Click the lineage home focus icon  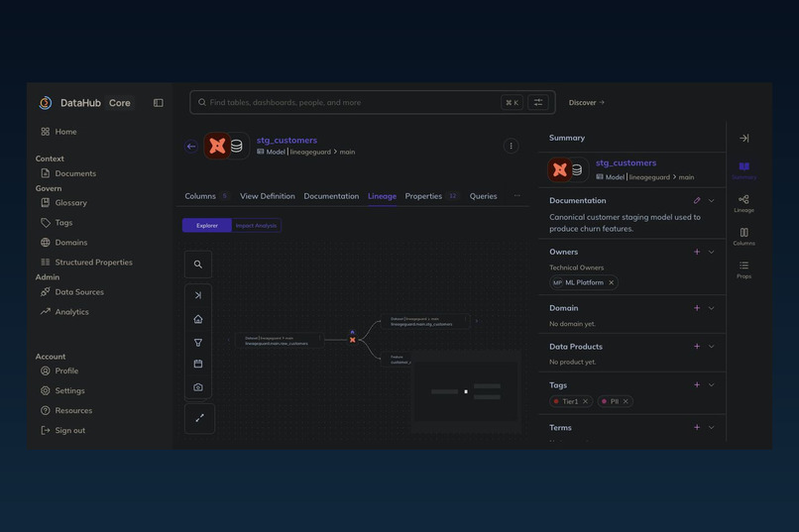click(x=198, y=319)
